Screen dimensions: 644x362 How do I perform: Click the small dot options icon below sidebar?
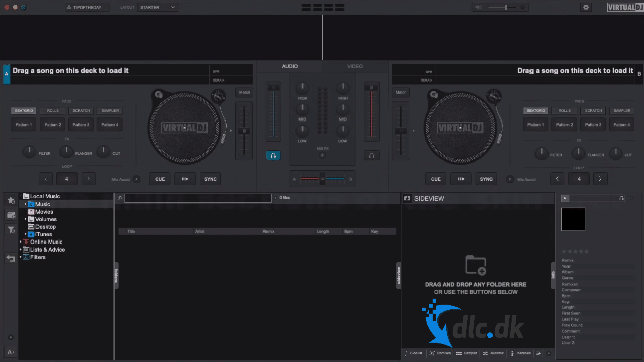coord(11,337)
